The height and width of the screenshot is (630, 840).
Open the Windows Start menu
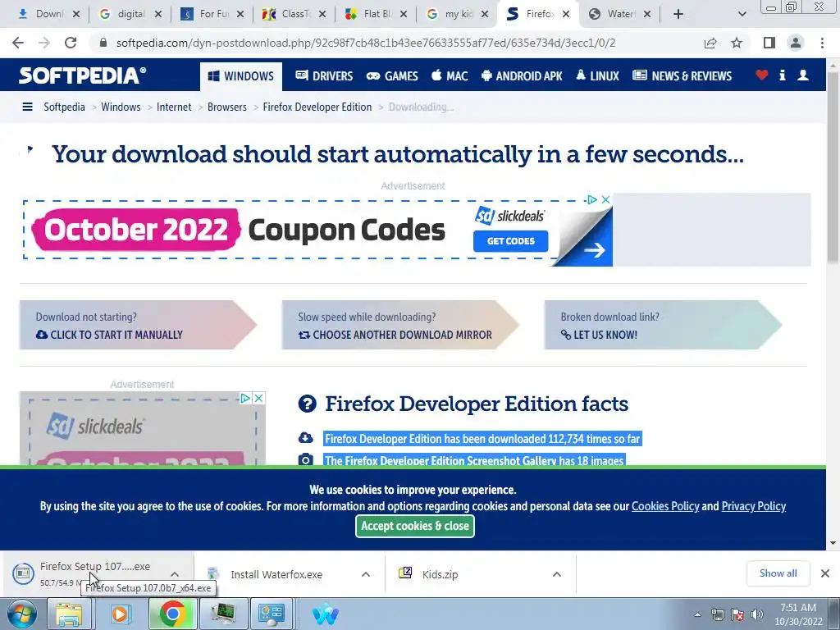tap(22, 614)
